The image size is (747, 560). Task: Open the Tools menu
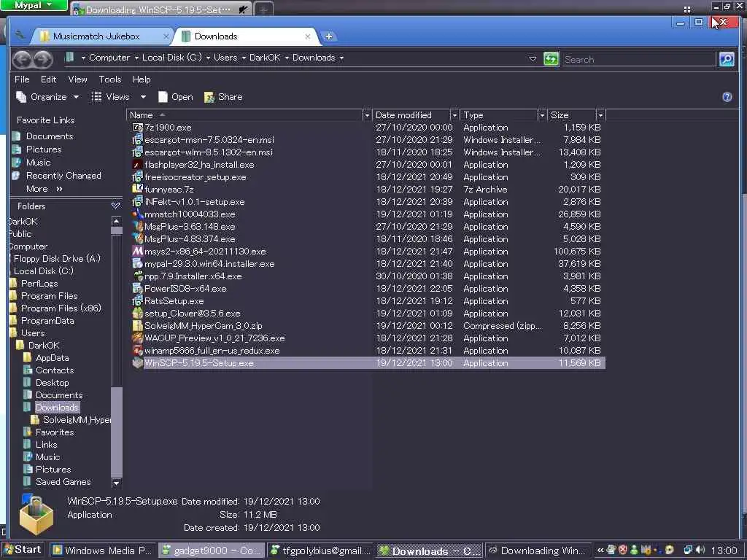click(110, 79)
